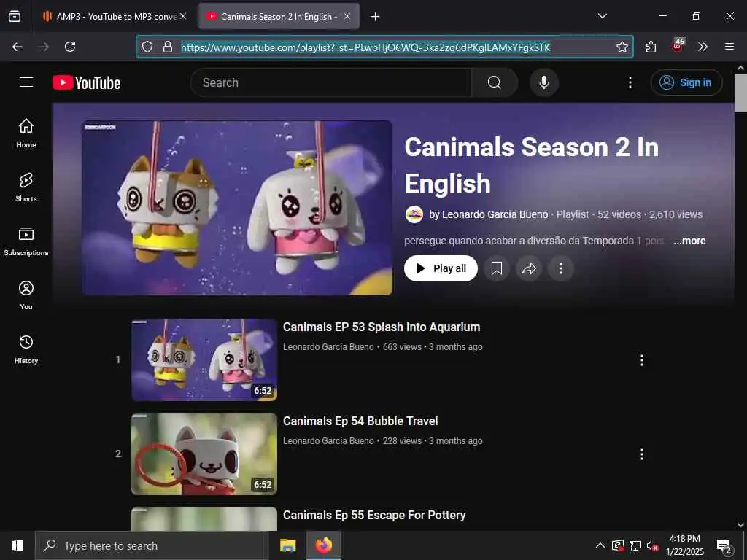Open Shorts in the sidebar
Screen dimensions: 747x560
pyautogui.click(x=26, y=187)
